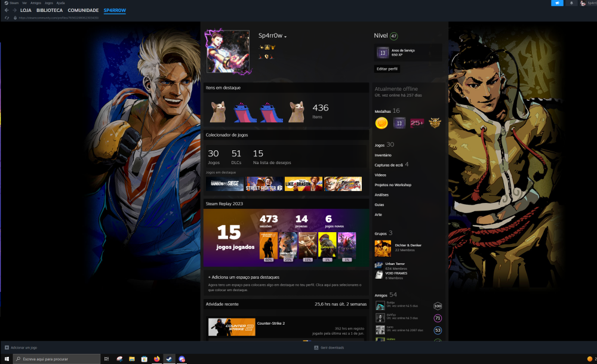Open the Steam menu

click(14, 3)
